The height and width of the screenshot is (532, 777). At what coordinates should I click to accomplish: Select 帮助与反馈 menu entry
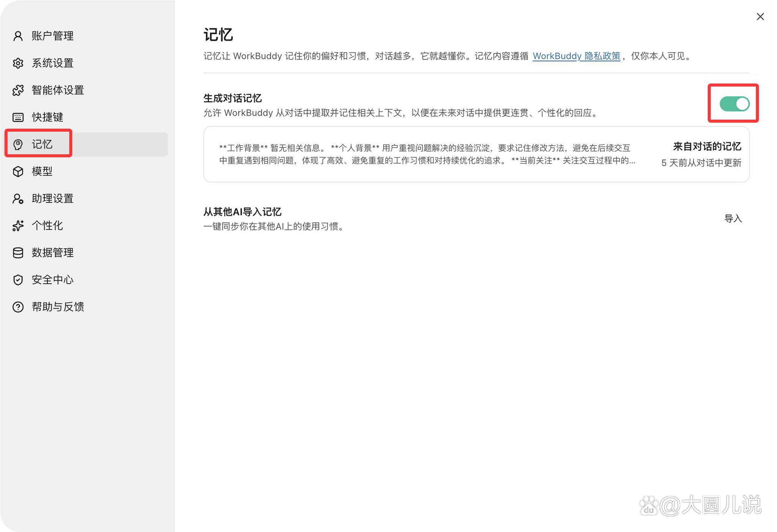click(87, 307)
